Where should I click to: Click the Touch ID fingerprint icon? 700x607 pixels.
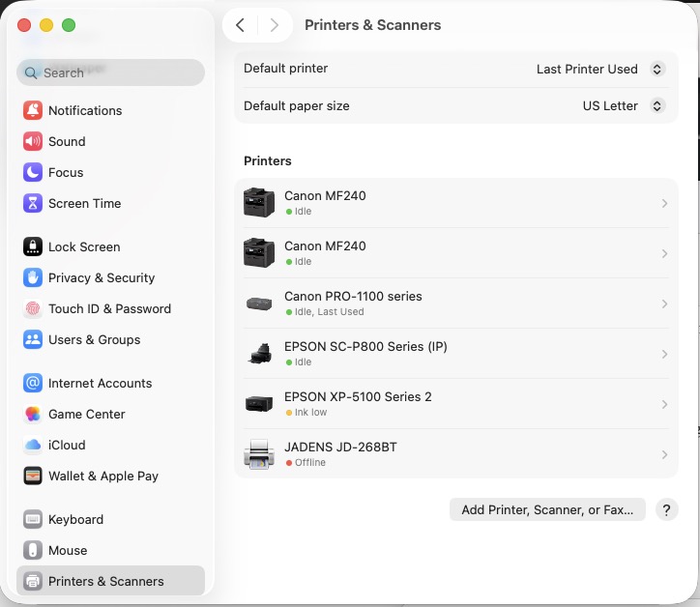(x=33, y=308)
